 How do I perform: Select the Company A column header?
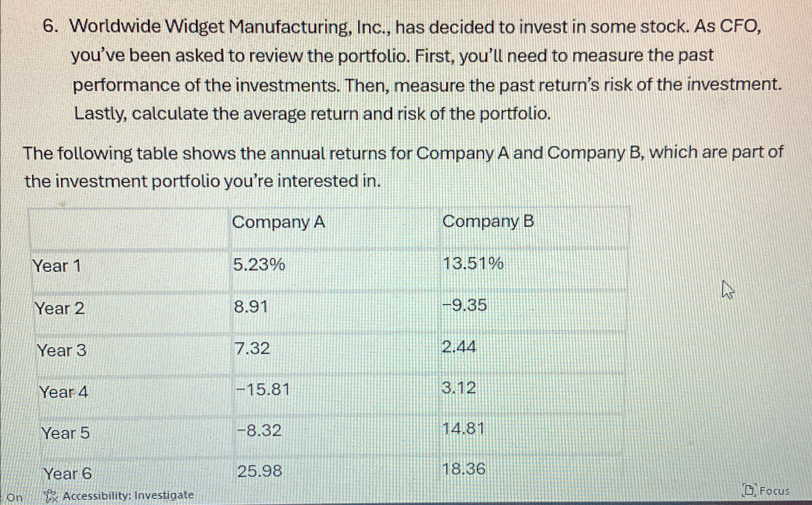279,223
